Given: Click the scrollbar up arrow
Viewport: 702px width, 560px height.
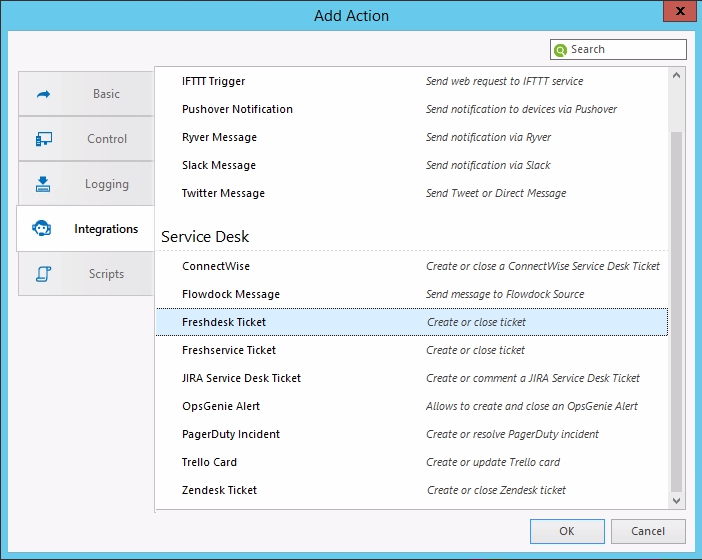Looking at the screenshot, I should click(x=676, y=75).
